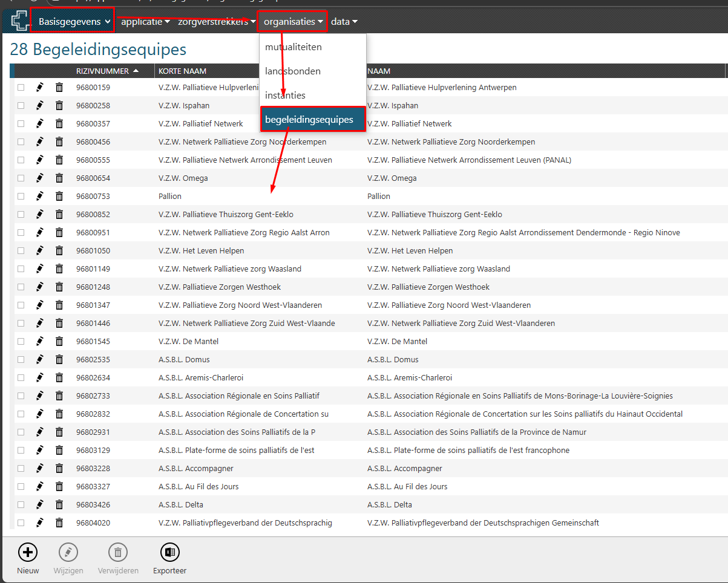Open the data menu

pos(344,22)
